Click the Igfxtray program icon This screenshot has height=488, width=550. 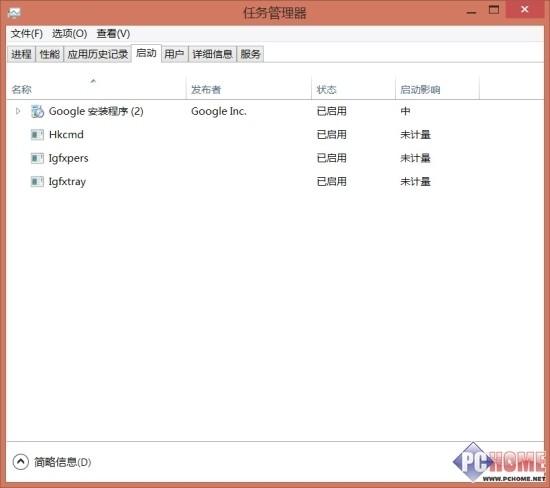(x=37, y=182)
